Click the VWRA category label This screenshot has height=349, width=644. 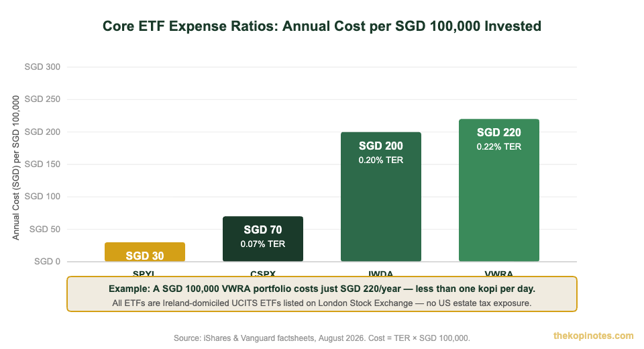499,273
